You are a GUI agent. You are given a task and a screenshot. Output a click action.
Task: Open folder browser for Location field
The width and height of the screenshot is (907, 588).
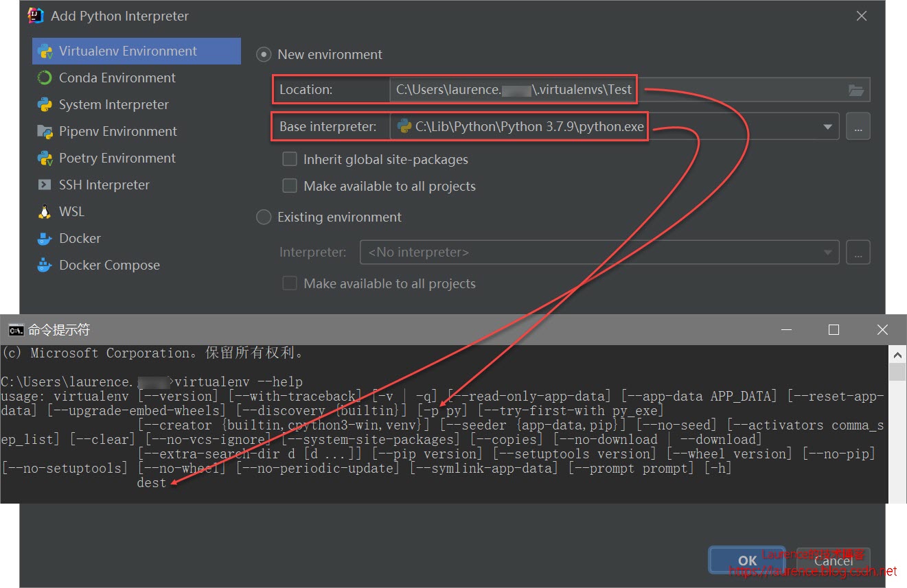tap(856, 90)
